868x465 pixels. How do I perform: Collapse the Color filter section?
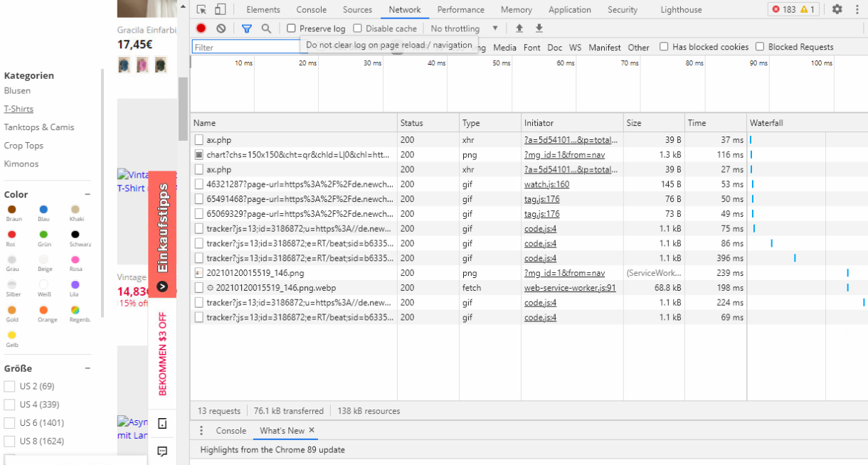(x=88, y=194)
